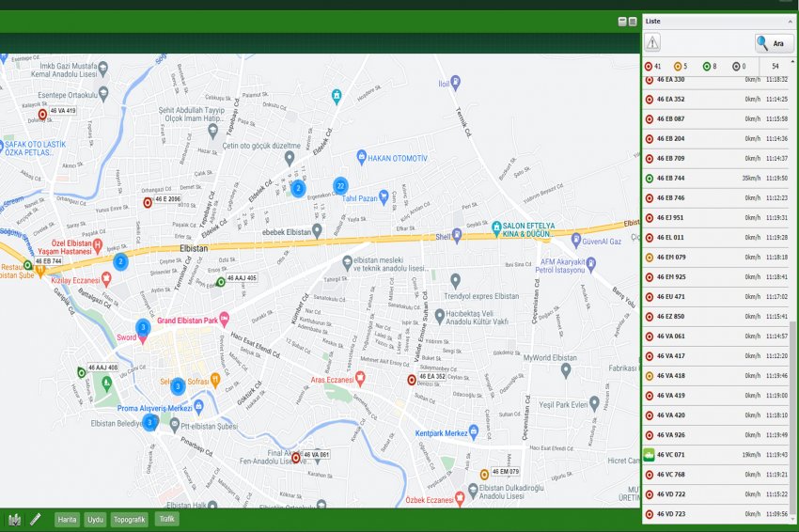Collapse the Liste panel with the chevron

[788, 21]
